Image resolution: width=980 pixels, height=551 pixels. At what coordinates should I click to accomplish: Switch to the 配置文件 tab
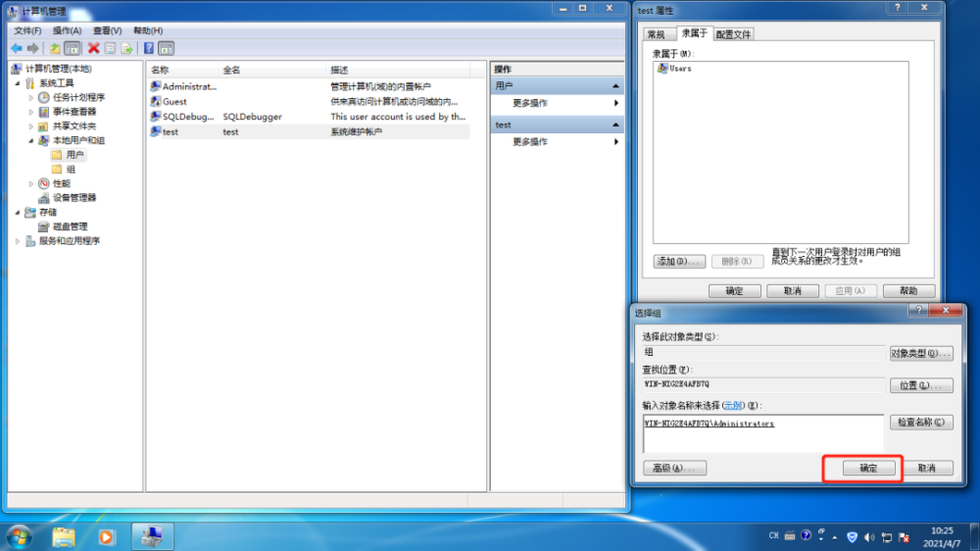[733, 34]
